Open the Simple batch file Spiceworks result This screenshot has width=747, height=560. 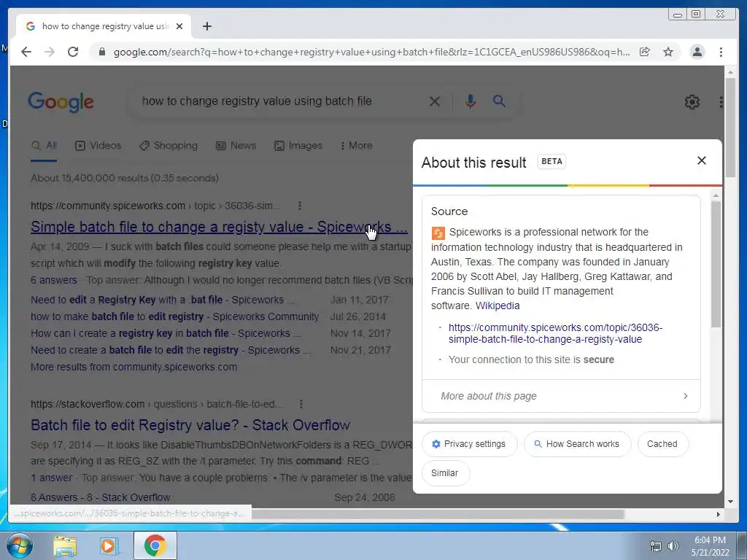tap(219, 227)
